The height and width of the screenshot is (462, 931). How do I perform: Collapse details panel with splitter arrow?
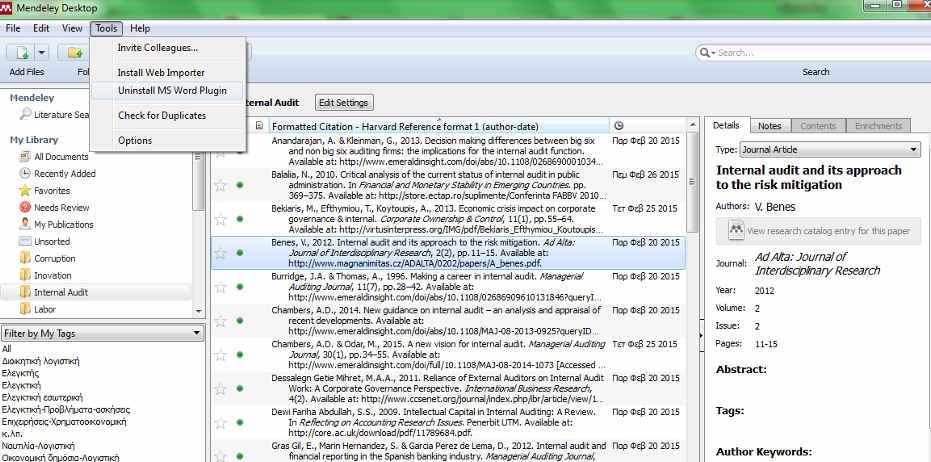point(701,336)
